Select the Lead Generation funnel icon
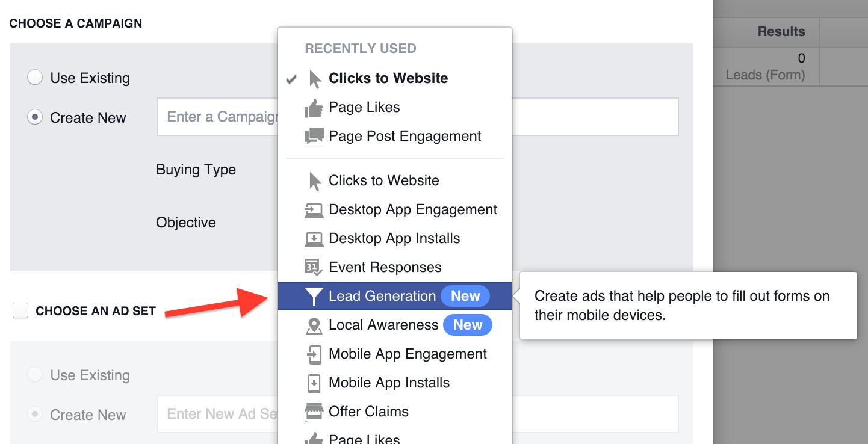 (x=314, y=295)
